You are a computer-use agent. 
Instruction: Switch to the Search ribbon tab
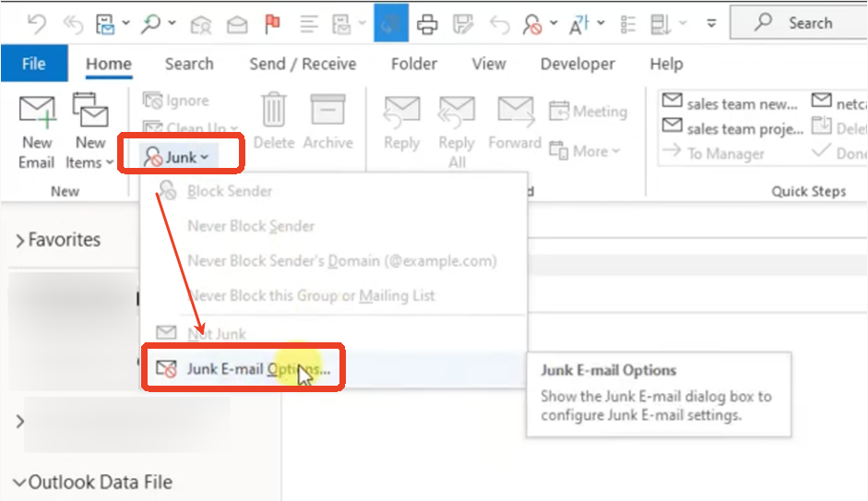point(189,65)
